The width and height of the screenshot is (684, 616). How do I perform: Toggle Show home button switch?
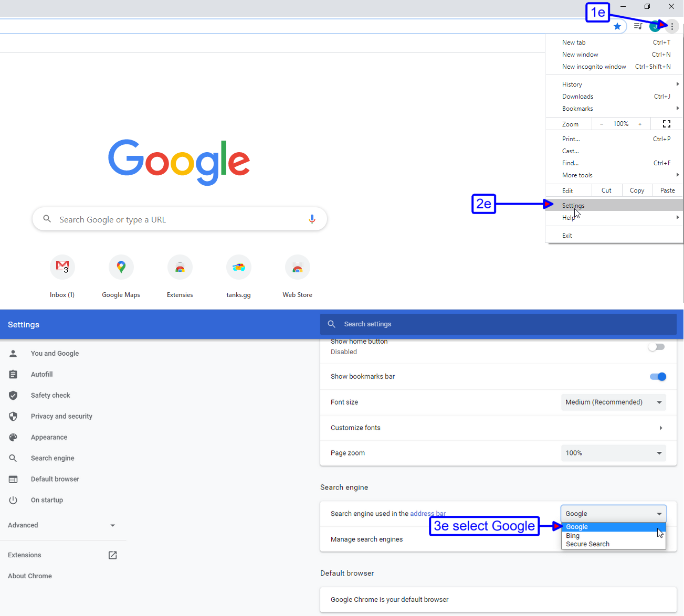click(657, 347)
